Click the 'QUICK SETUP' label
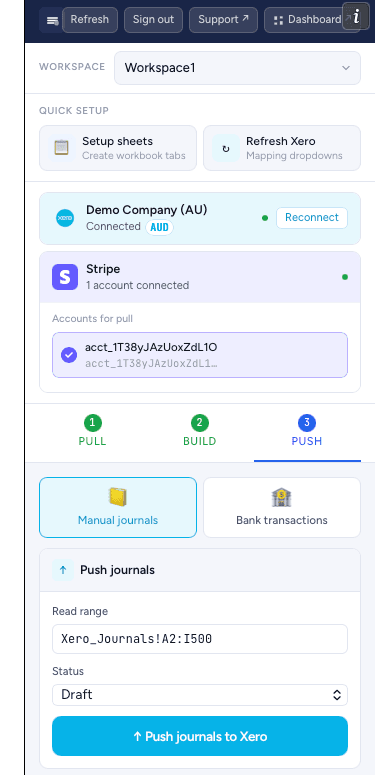375x775 pixels. (74, 111)
